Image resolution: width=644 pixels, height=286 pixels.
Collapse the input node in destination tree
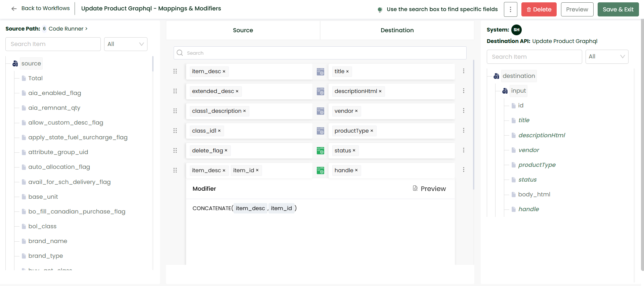(505, 91)
